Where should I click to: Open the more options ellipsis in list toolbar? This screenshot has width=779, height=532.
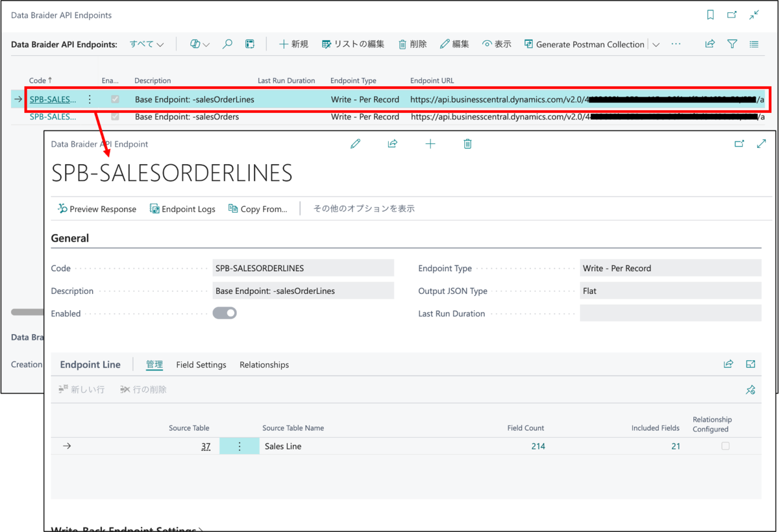tap(676, 44)
